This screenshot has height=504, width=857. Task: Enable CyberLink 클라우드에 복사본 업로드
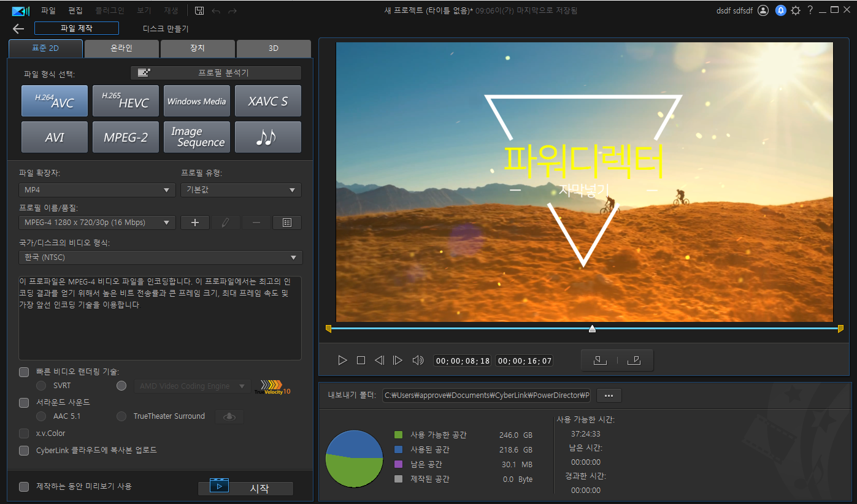[24, 451]
